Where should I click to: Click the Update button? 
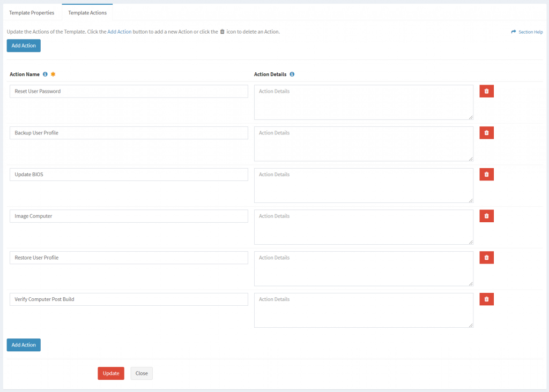click(110, 373)
